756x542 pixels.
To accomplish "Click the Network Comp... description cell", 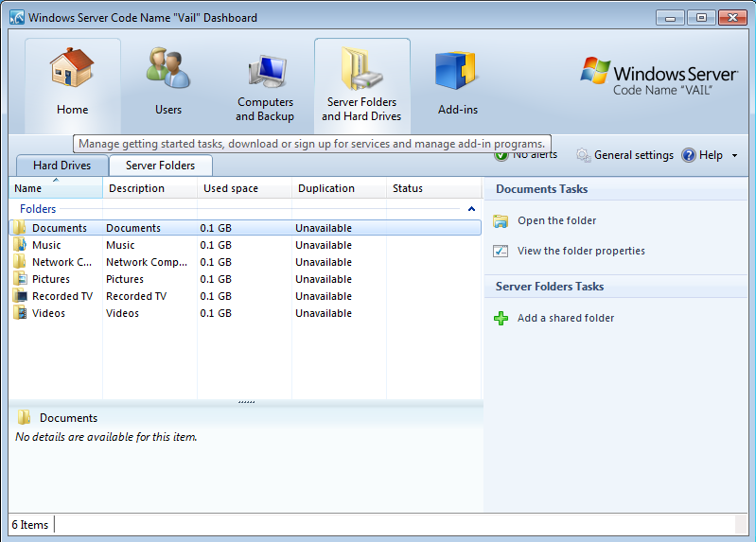I will pos(147,262).
